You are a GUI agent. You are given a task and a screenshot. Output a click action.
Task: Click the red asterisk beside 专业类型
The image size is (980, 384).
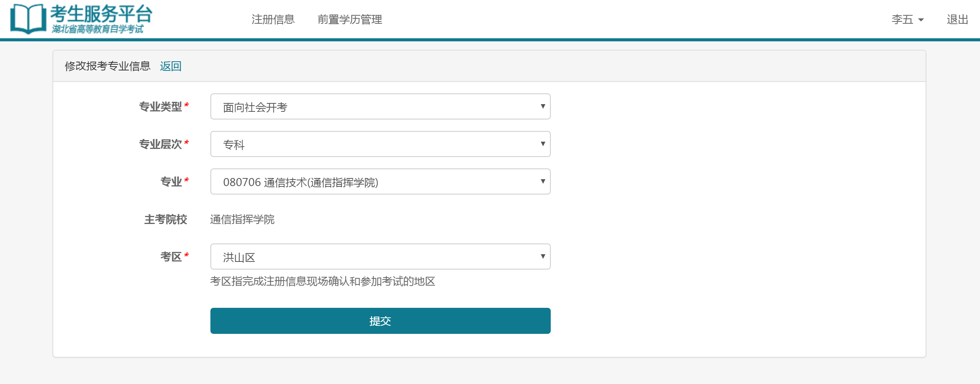tap(187, 105)
